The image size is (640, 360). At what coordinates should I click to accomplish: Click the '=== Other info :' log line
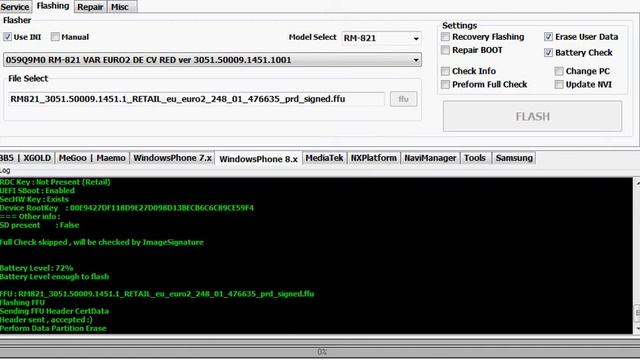click(30, 217)
